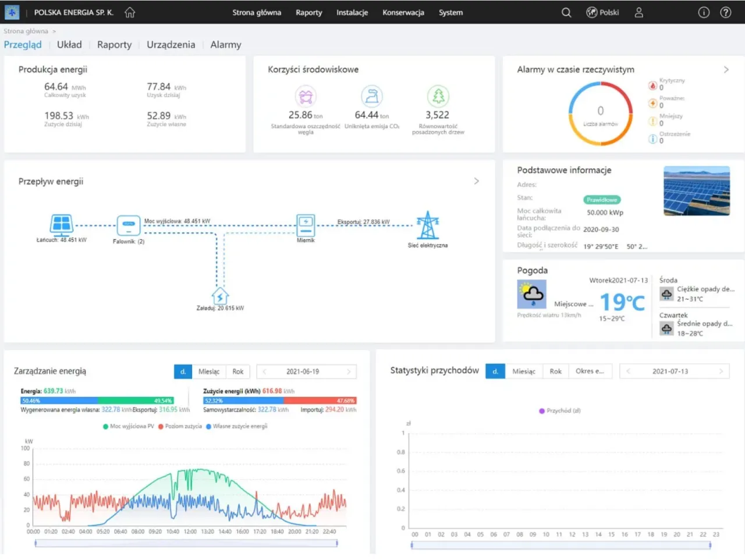Click the home icon in the header

(130, 12)
